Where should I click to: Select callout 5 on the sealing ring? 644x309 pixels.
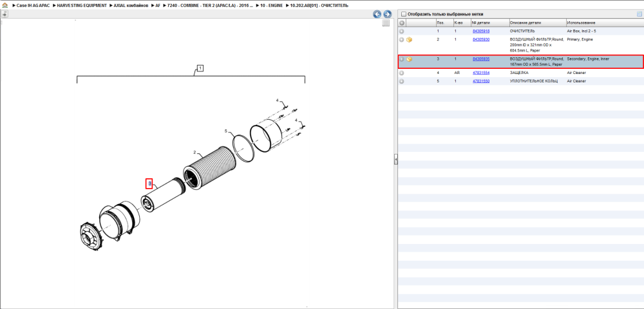point(226,131)
